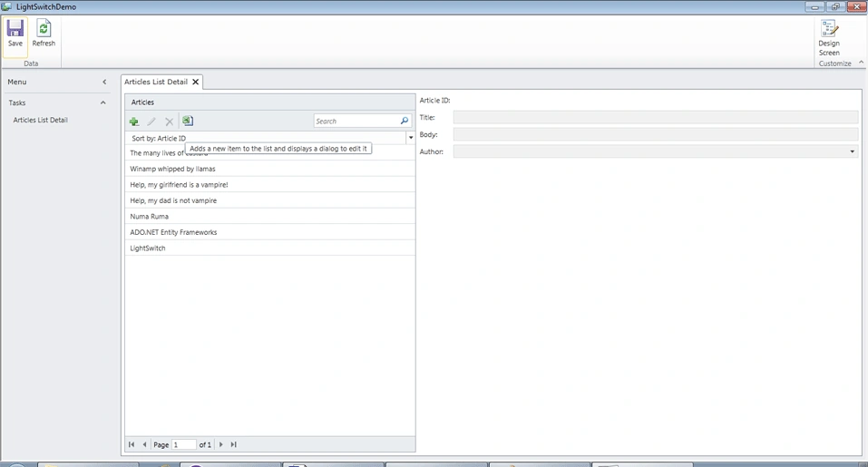The height and width of the screenshot is (467, 868).
Task: Close the Articles List Detail tab
Action: (195, 82)
